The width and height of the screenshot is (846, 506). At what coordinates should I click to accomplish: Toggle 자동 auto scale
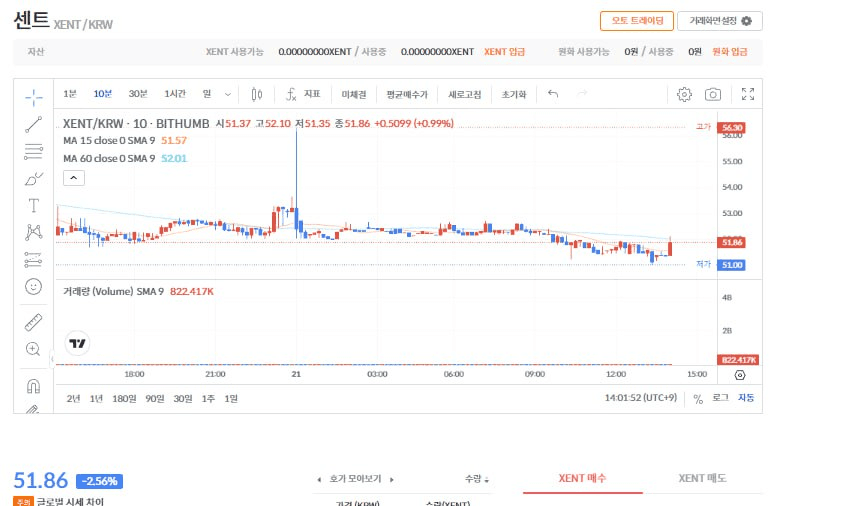pyautogui.click(x=746, y=398)
